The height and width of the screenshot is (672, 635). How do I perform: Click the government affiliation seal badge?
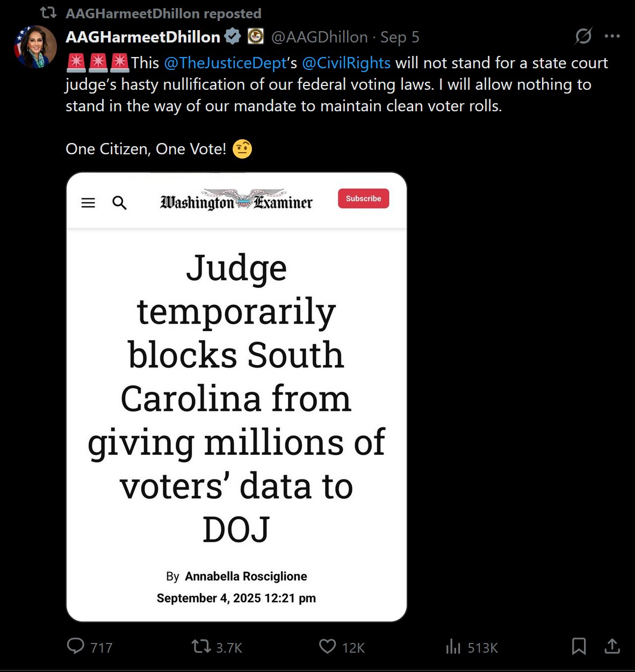click(255, 37)
